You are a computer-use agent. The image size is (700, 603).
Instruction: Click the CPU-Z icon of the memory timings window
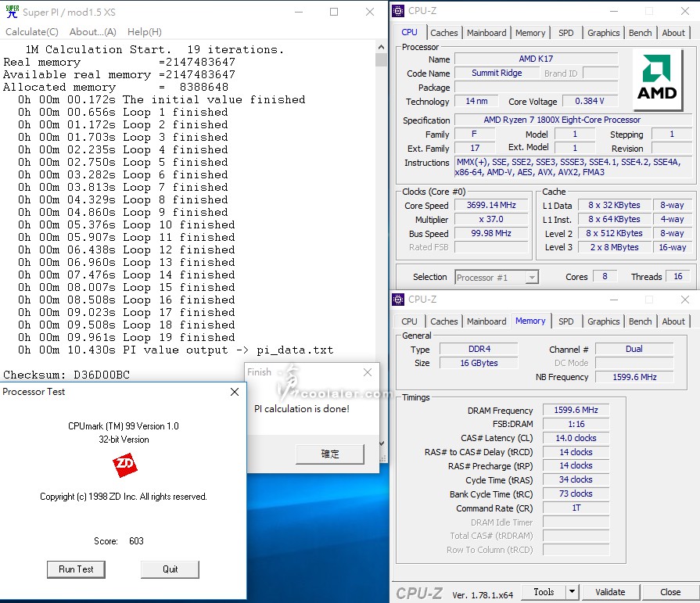398,300
